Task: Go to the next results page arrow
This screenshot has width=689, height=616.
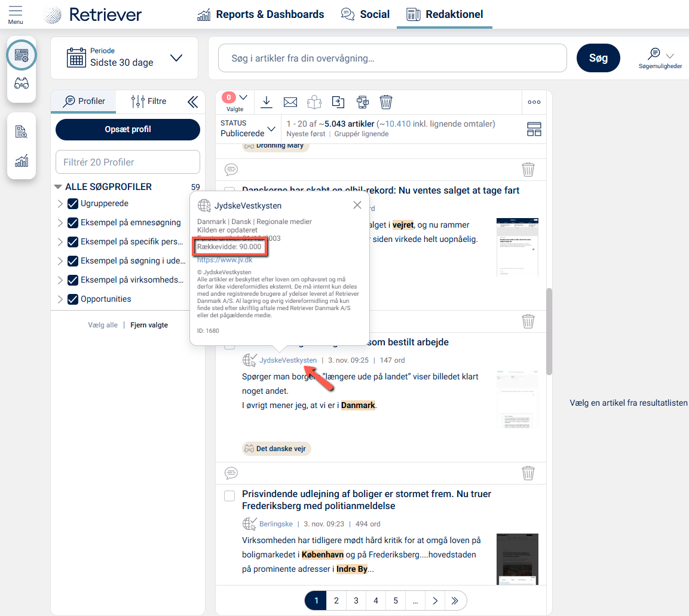Action: click(x=435, y=600)
